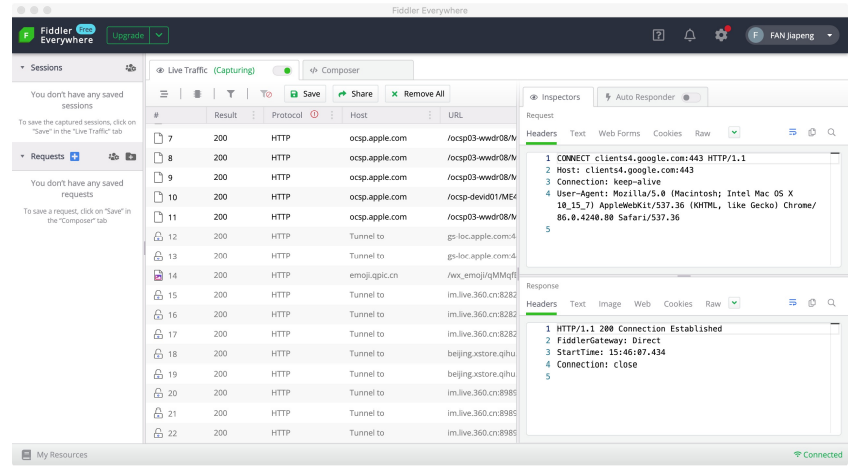Image resolution: width=859 pixels, height=475 pixels.
Task: Share sessions icon in Sessions panel
Action: tap(130, 68)
